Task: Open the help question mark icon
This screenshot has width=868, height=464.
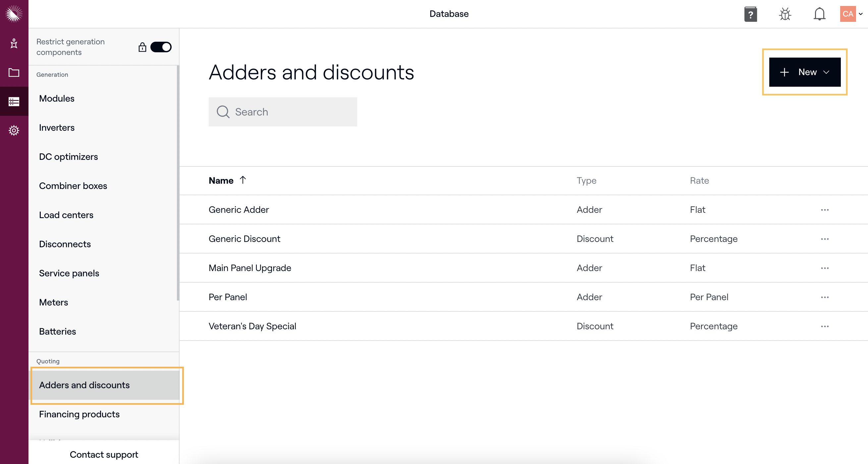Action: pyautogui.click(x=750, y=14)
